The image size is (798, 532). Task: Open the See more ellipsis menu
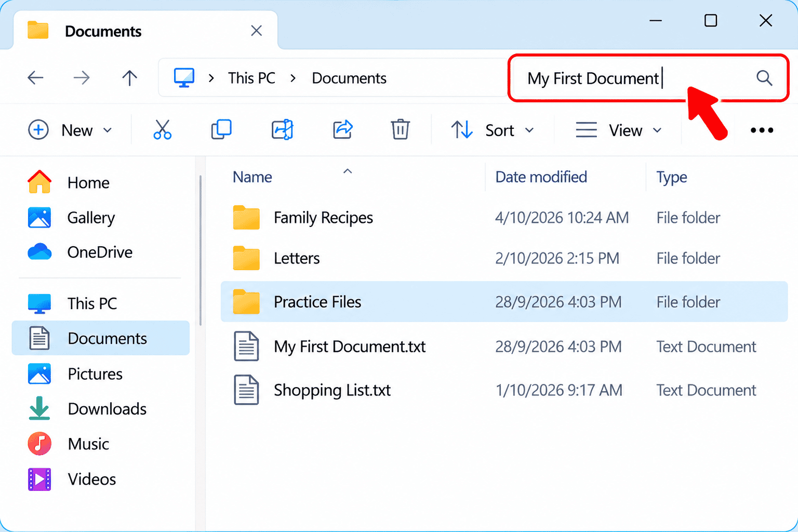pos(762,130)
